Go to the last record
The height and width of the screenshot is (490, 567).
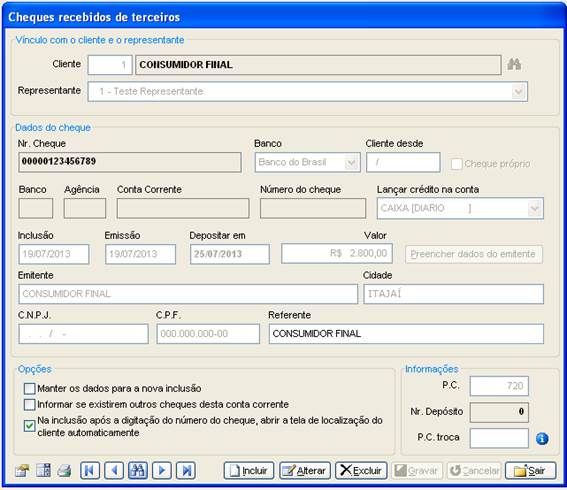(186, 470)
